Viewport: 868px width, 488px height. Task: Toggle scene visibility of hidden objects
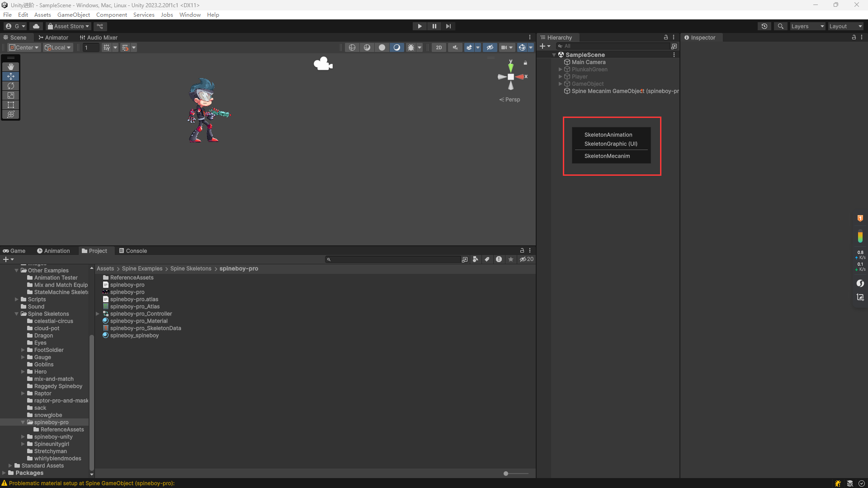(x=490, y=47)
